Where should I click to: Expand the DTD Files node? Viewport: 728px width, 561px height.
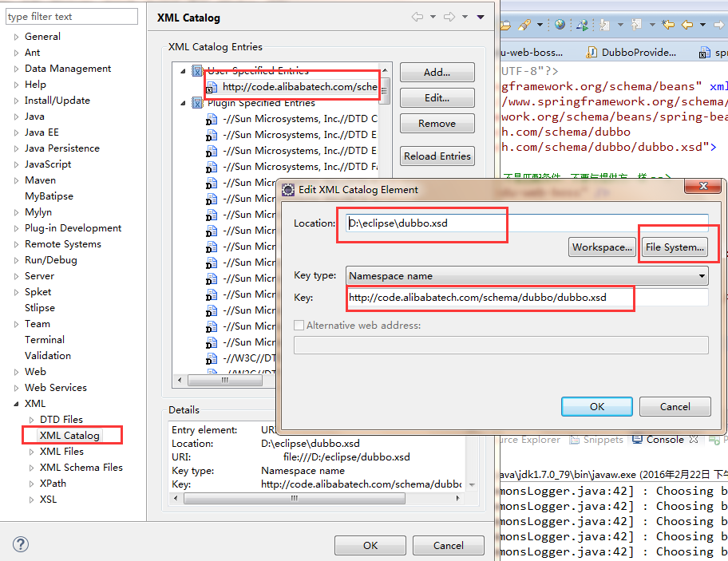click(31, 420)
